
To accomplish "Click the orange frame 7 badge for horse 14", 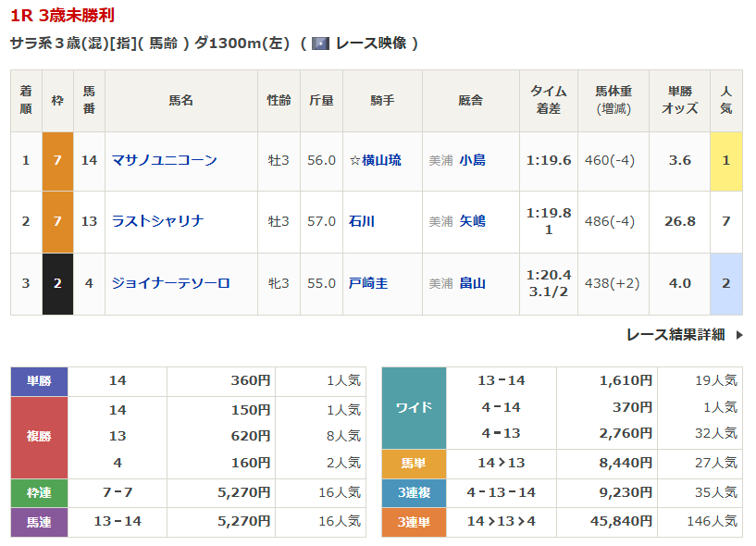I will 57,160.
